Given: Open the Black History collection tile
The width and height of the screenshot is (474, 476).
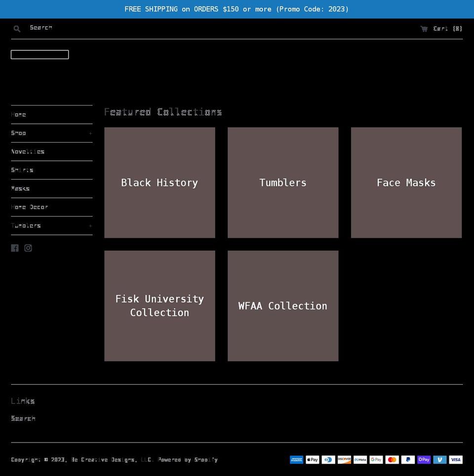Looking at the screenshot, I should tap(160, 183).
